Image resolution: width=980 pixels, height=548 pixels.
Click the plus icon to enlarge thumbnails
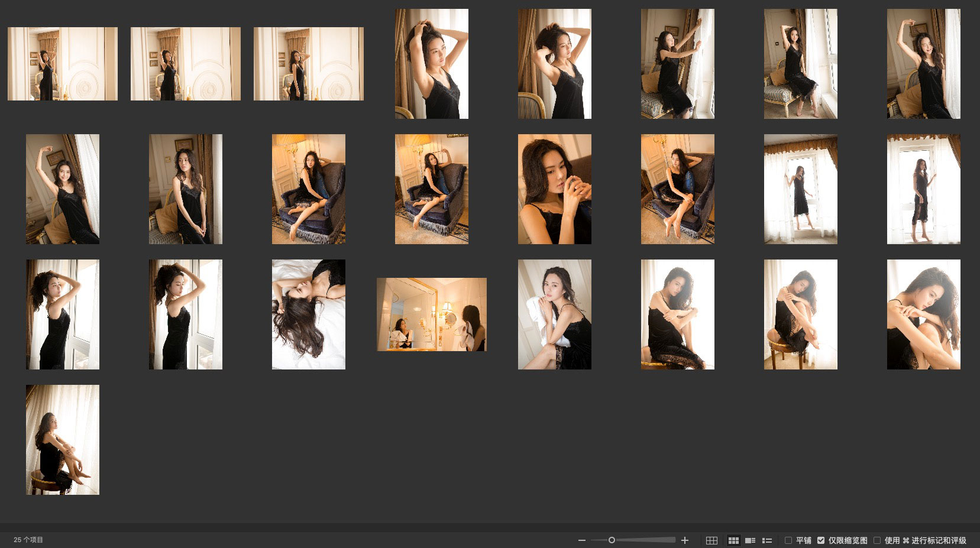click(685, 540)
